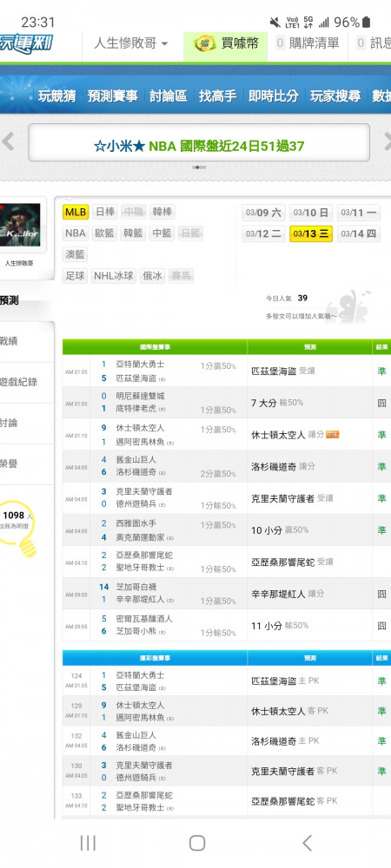Click the yellow lightbulb friends icon
This screenshot has height=868, width=391.
pos(17,528)
